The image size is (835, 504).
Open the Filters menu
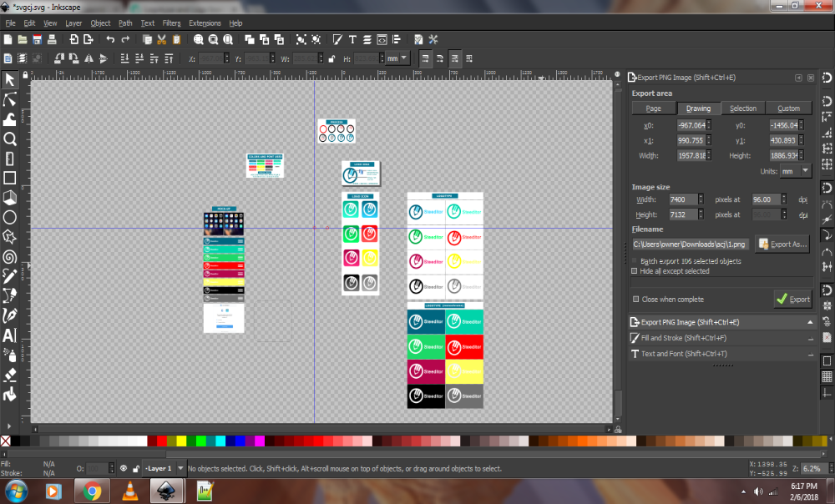pyautogui.click(x=171, y=23)
